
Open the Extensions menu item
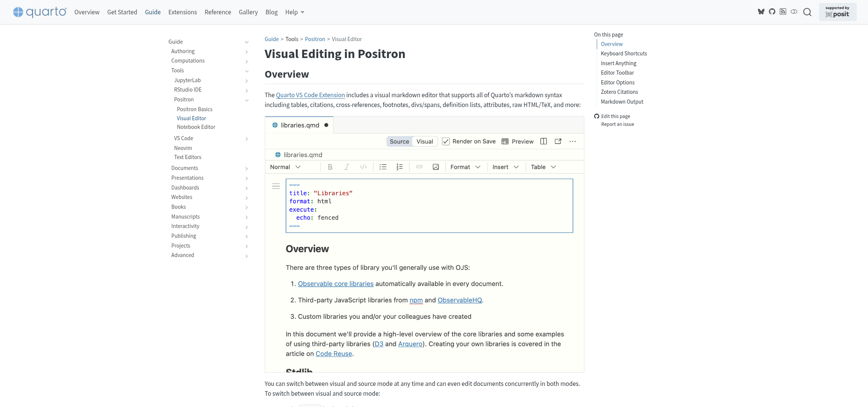click(x=182, y=12)
